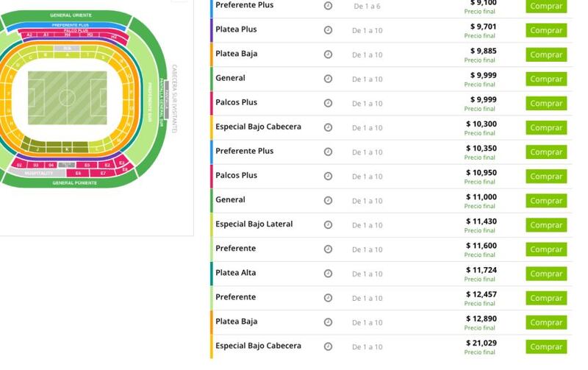Buy Platea Plus tickets at $9,701

tap(546, 30)
